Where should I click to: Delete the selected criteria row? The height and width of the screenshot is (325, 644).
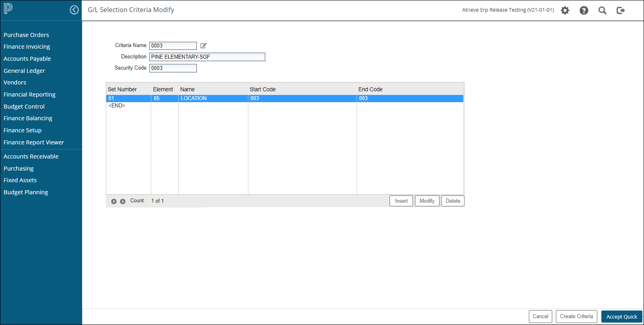(x=452, y=201)
